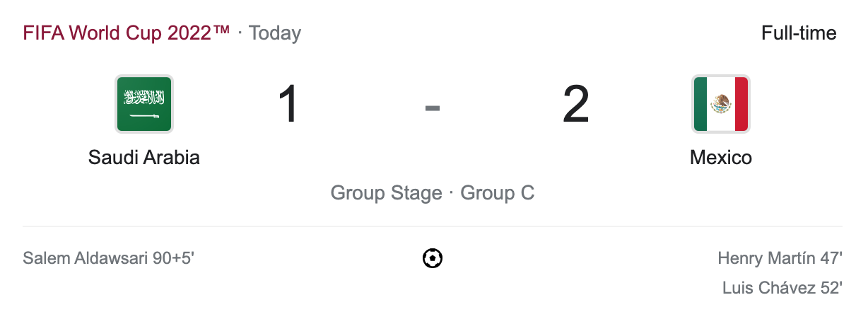Click Mexico's score of 2
The image size is (868, 312).
[x=576, y=105]
